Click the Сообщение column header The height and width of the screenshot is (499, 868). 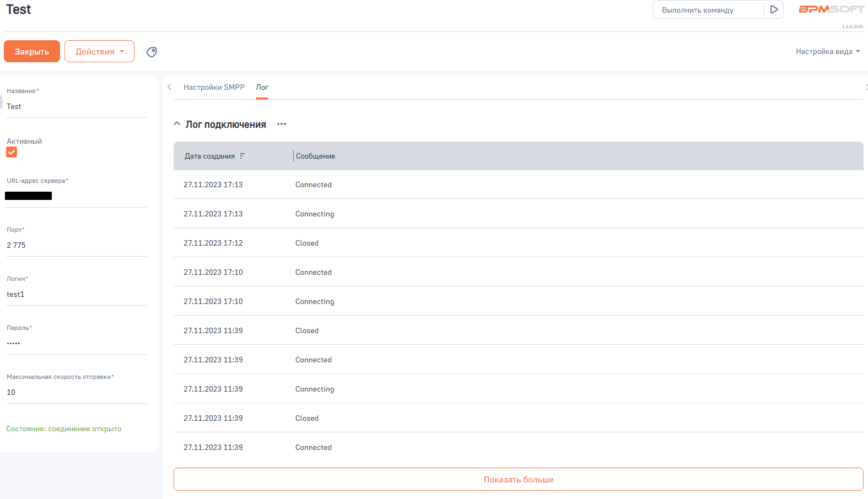pyautogui.click(x=315, y=156)
